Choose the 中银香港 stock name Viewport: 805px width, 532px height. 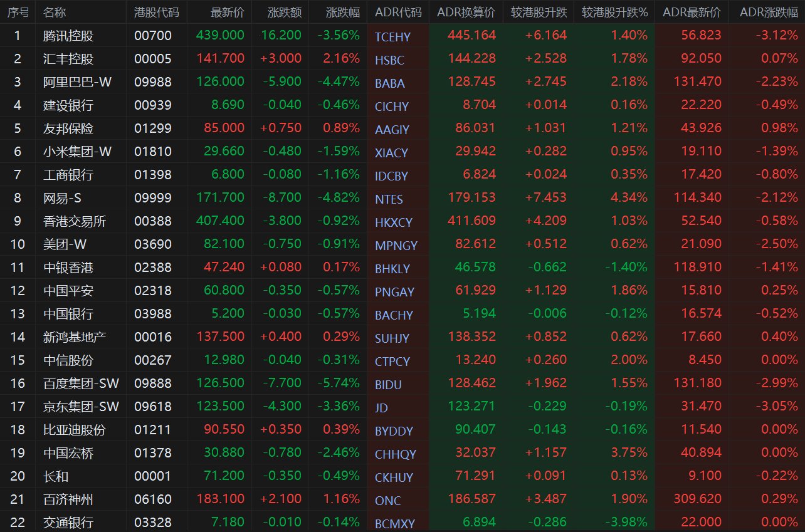pyautogui.click(x=68, y=268)
